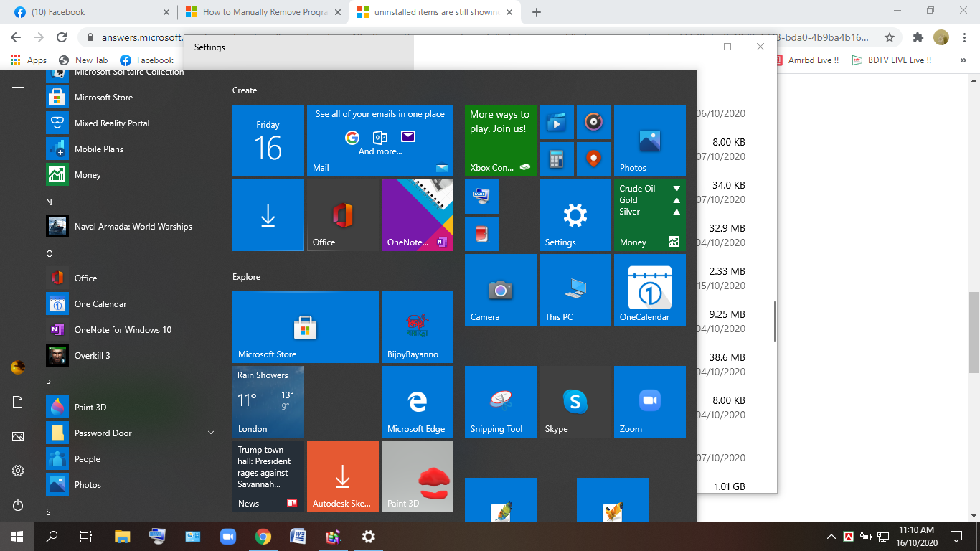Open the Microsoft Edge tile

[417, 402]
